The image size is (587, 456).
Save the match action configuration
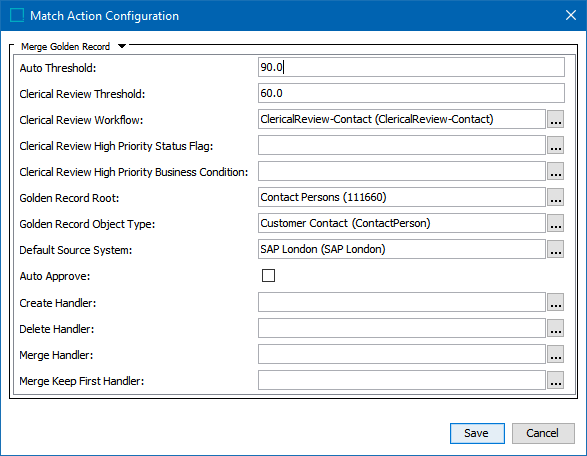click(477, 434)
